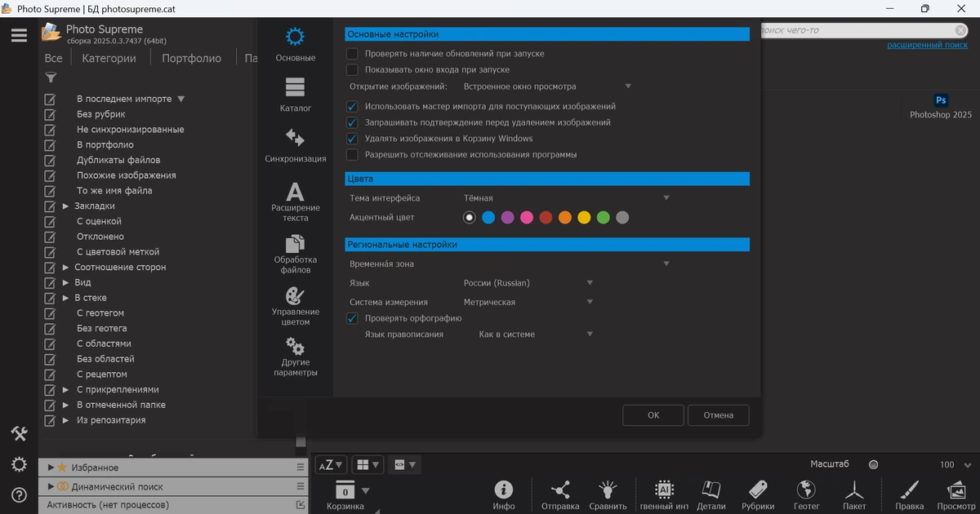Open Управление цветом settings section
Image resolution: width=980 pixels, height=514 pixels.
click(295, 306)
